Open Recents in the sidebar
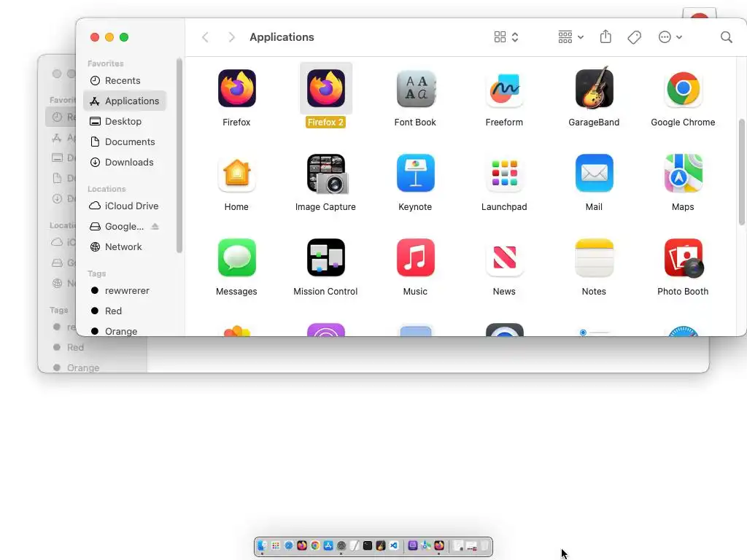 [x=125, y=80]
